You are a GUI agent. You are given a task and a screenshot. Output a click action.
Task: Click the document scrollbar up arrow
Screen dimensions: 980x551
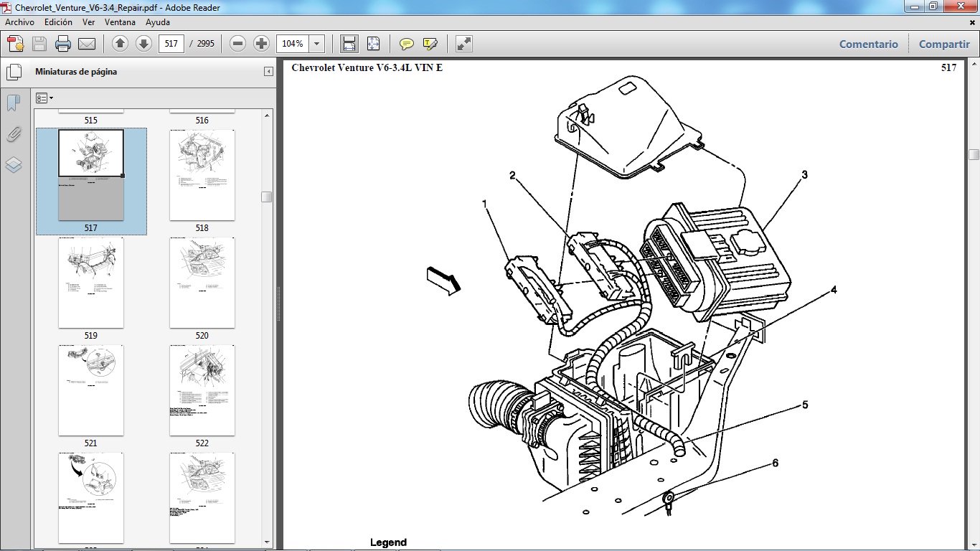(974, 65)
